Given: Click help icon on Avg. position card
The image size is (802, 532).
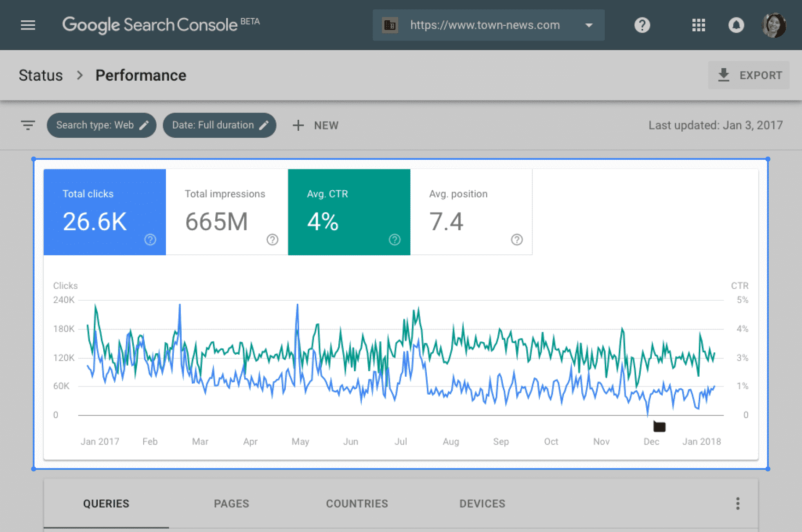Looking at the screenshot, I should click(517, 240).
